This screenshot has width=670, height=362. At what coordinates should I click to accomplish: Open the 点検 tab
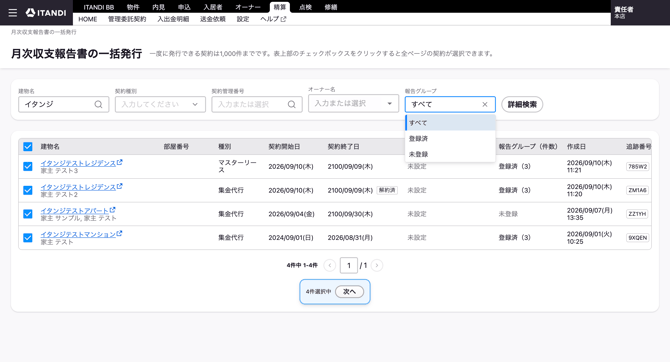(305, 7)
